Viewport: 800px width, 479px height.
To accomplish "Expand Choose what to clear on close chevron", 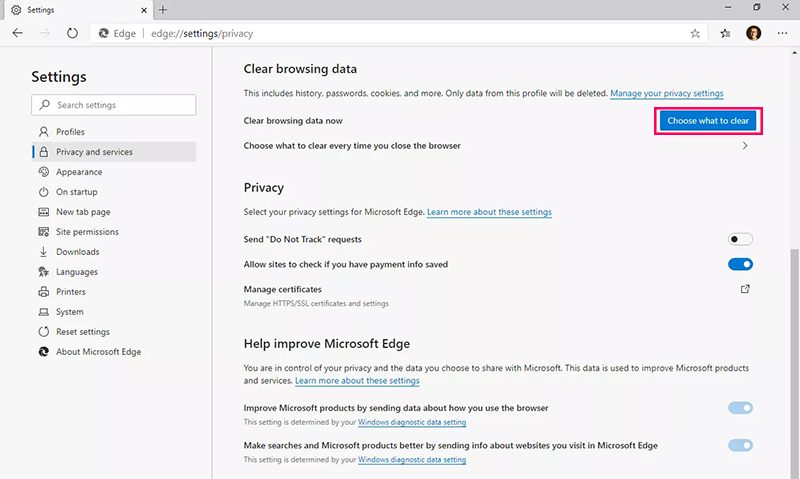I will (745, 146).
